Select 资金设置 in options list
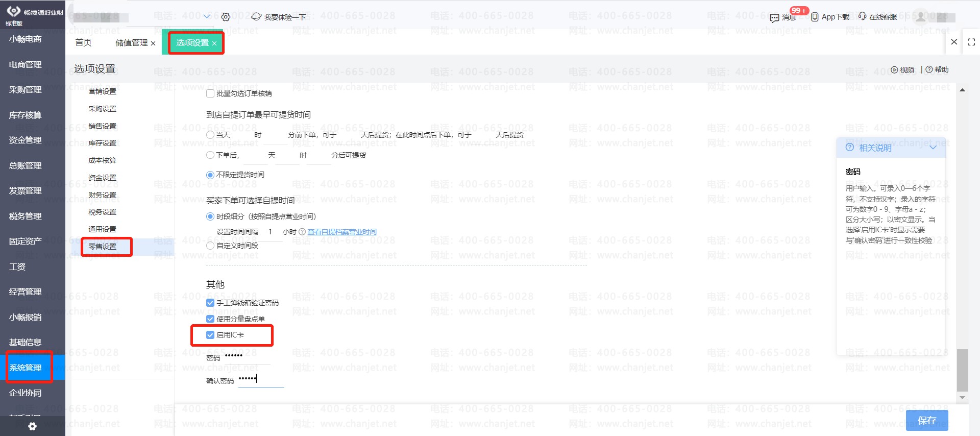This screenshot has width=980, height=436. (102, 178)
